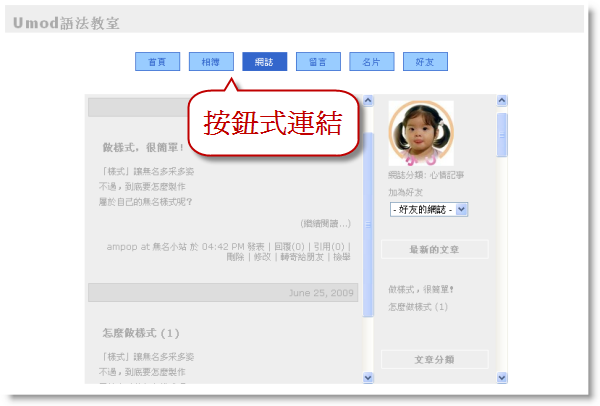Open the 好友 navigation button
The width and height of the screenshot is (600, 406).
point(425,62)
